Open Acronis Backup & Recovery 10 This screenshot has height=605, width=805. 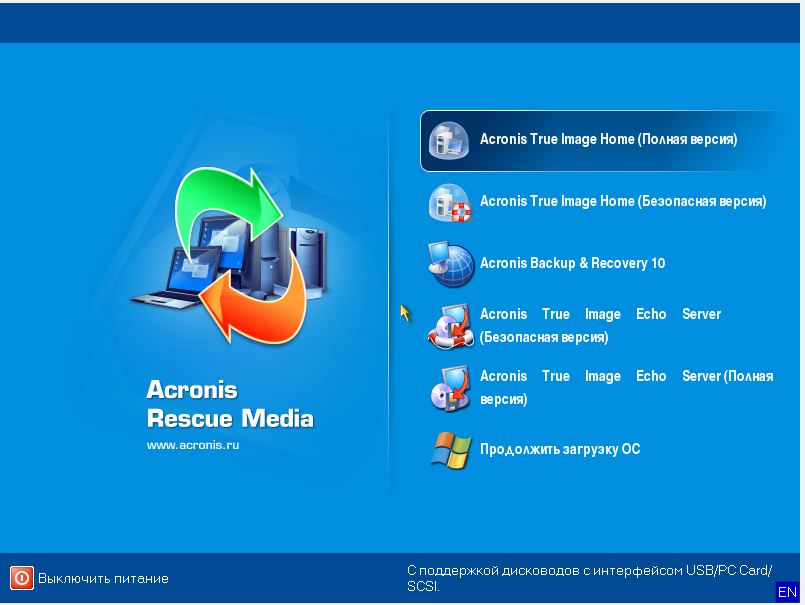[x=572, y=264]
